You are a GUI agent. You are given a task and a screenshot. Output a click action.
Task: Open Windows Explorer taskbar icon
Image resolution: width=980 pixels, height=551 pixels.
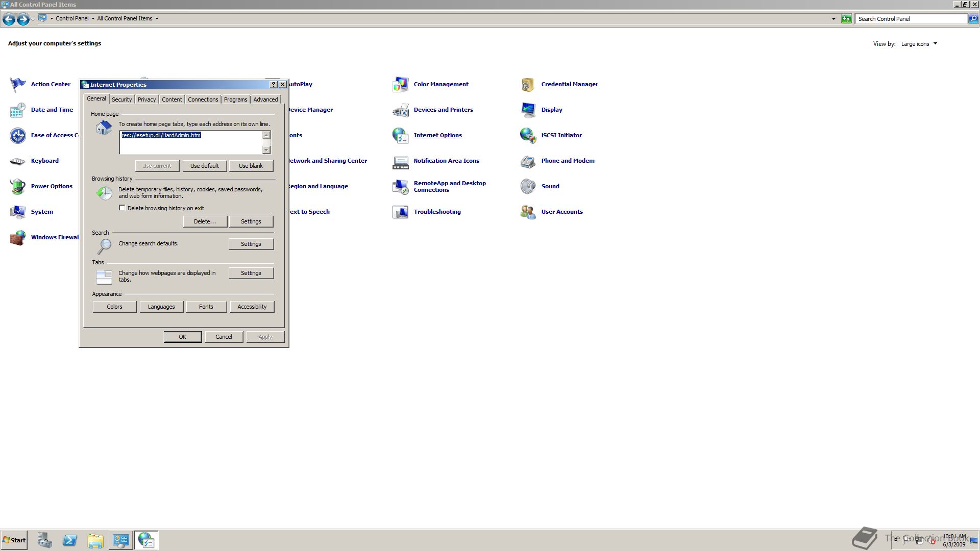(x=95, y=540)
